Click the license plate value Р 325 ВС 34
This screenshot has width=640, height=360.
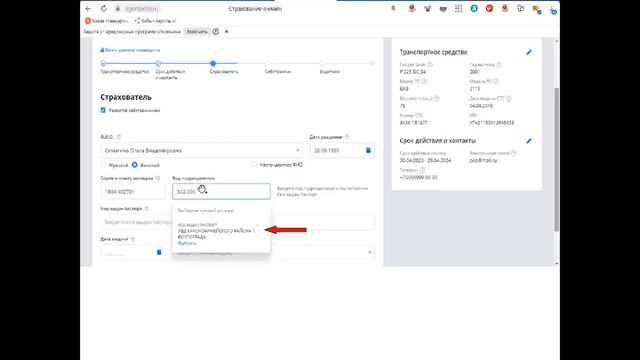pos(413,72)
